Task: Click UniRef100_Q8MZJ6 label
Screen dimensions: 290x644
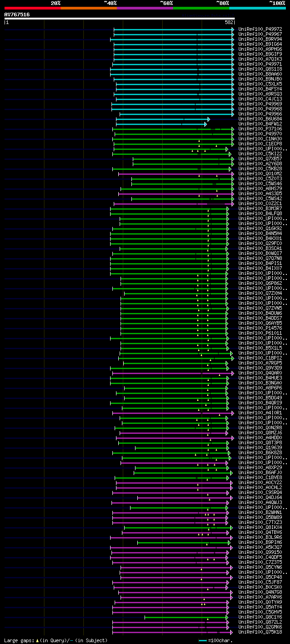Action: [x=260, y=433]
